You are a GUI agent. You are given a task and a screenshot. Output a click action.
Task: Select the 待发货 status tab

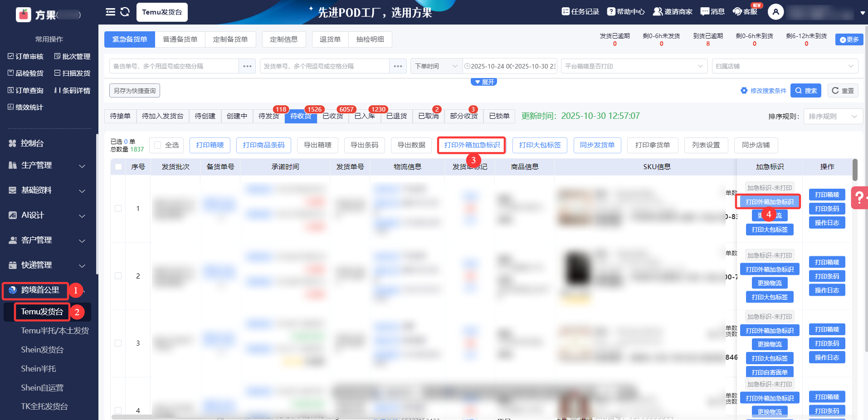(x=269, y=116)
